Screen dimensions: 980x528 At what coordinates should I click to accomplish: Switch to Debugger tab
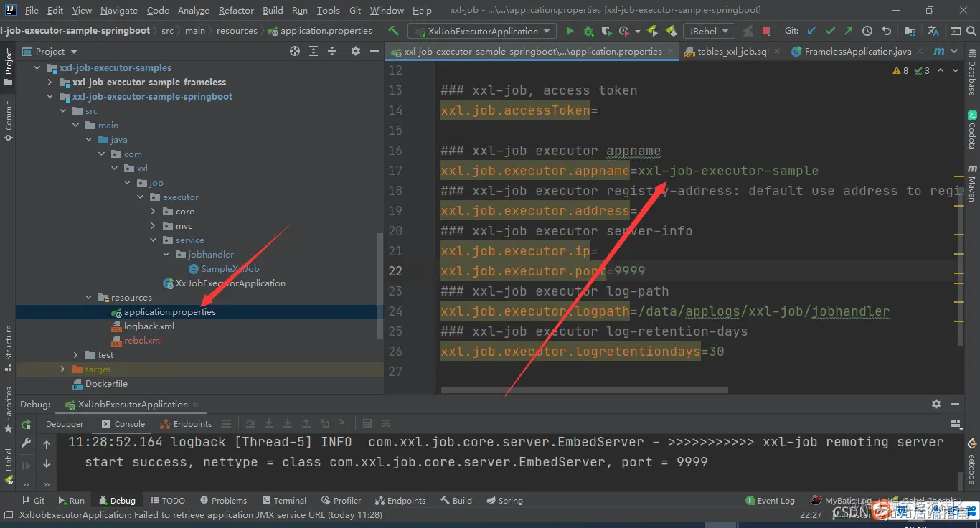tap(65, 424)
